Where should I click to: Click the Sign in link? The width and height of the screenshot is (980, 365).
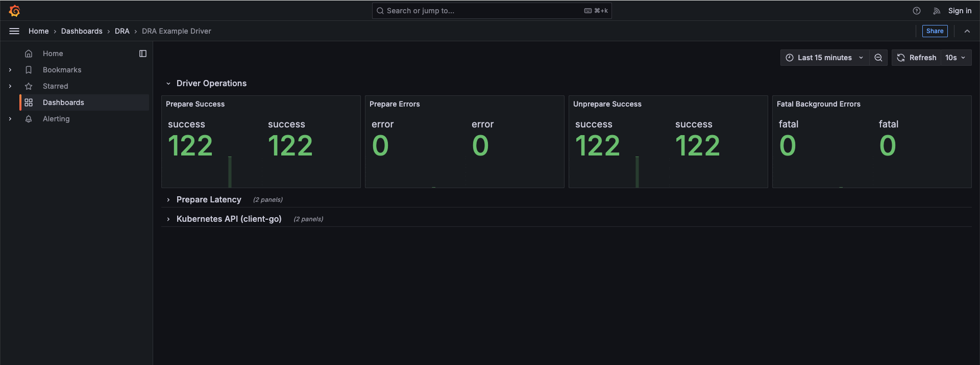(960, 11)
